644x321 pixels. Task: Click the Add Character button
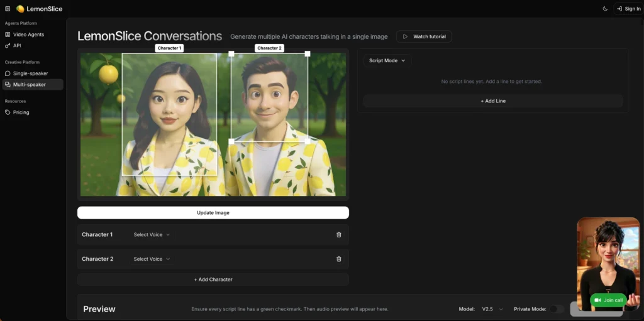pos(213,280)
